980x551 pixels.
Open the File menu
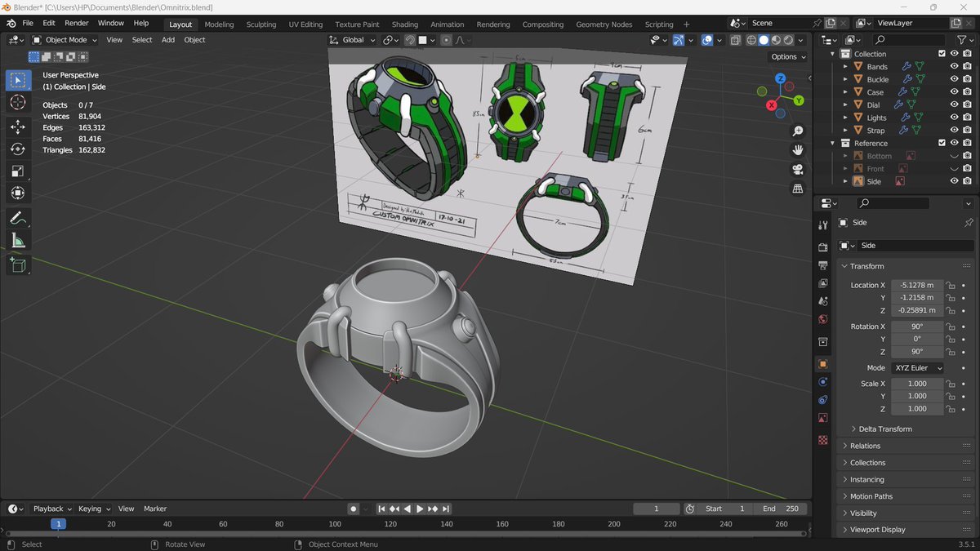tap(28, 24)
